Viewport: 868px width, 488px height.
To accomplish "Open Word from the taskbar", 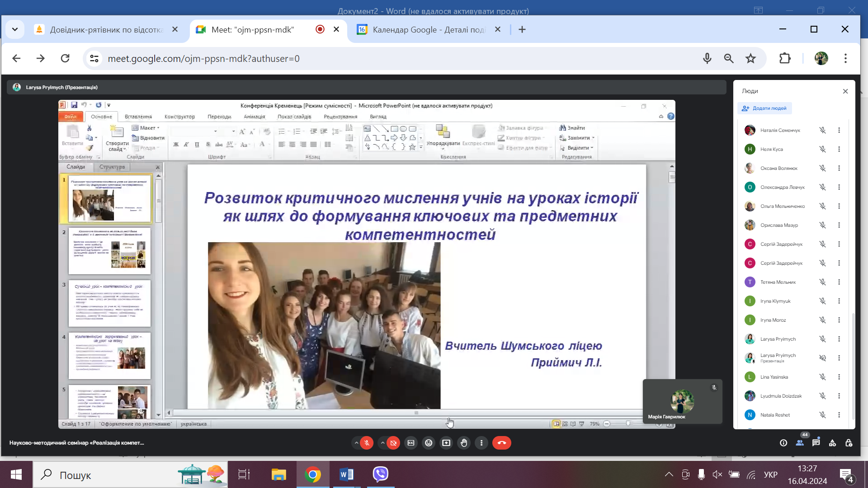I will tap(346, 474).
